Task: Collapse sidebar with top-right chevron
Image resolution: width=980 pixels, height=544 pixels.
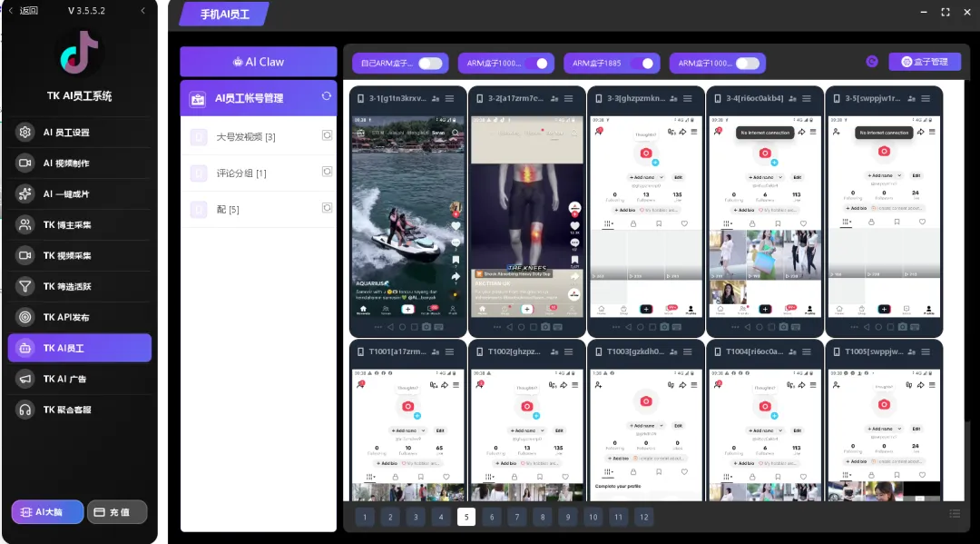Action: (142, 11)
